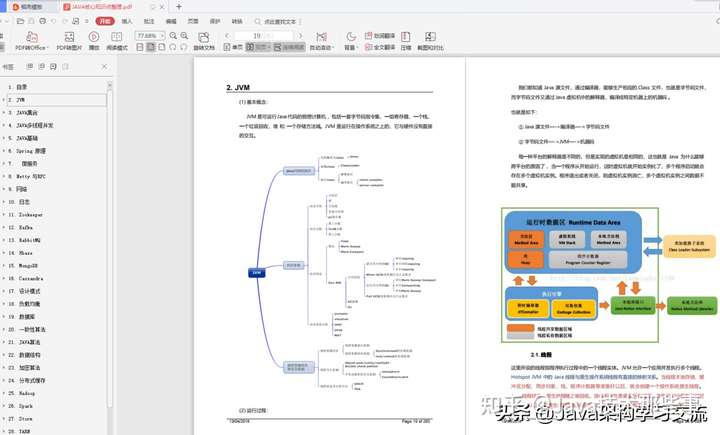Toggle 双页 two-page view
720x435 pixels.
[258, 47]
